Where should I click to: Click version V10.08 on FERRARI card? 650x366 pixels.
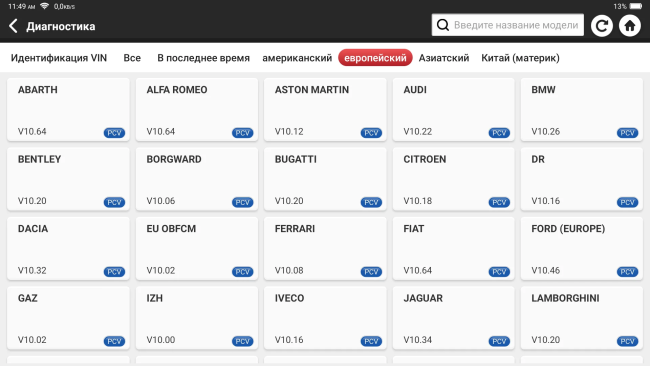click(x=289, y=270)
